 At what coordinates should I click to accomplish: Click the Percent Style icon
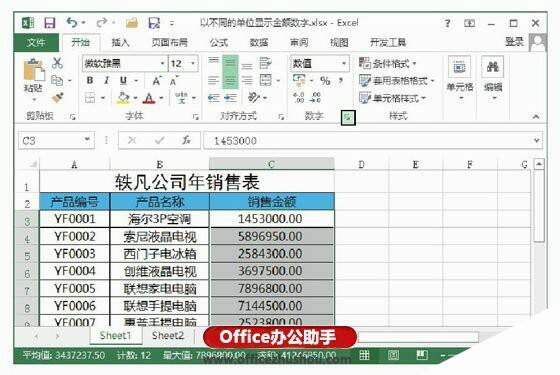(325, 81)
